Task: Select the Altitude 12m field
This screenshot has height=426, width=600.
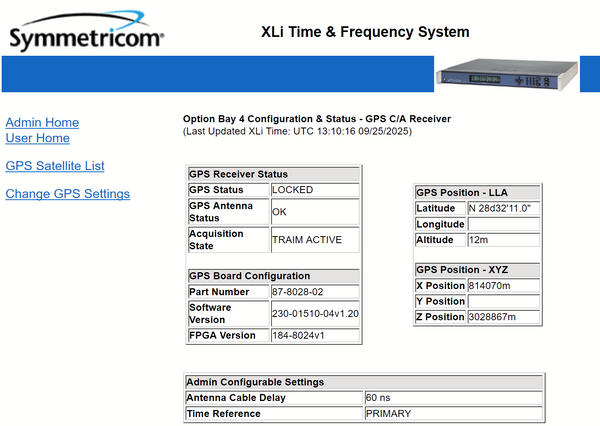Action: point(504,240)
